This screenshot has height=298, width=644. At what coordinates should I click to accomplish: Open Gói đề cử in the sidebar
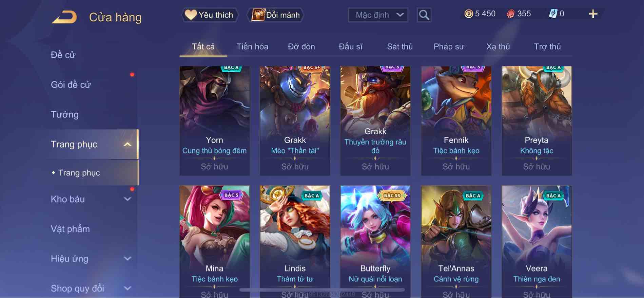pos(71,85)
